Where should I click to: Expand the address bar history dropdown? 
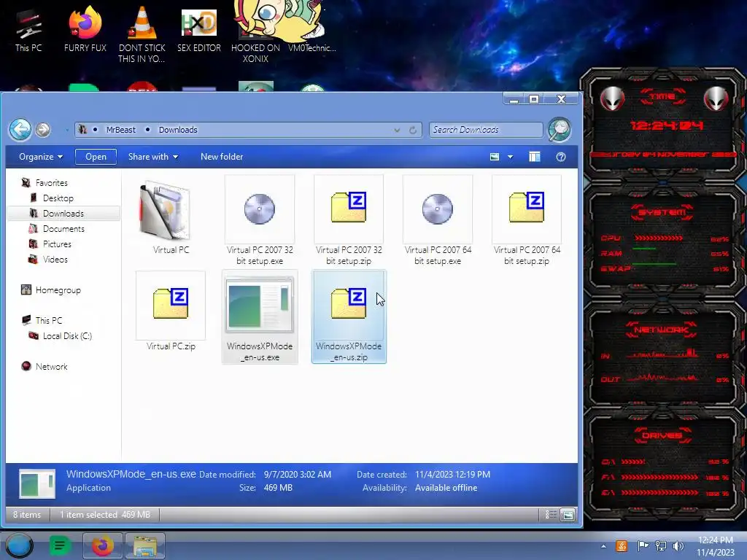397,130
